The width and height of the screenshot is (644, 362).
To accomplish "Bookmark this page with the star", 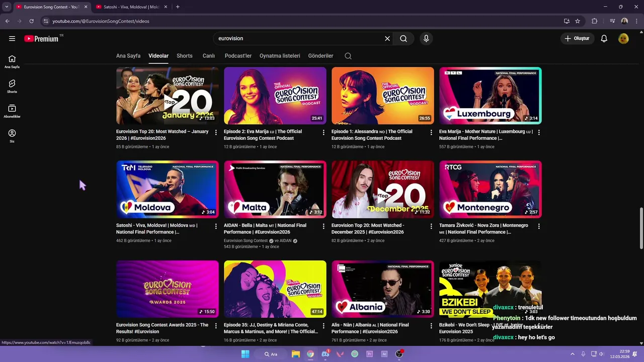I will click(578, 21).
